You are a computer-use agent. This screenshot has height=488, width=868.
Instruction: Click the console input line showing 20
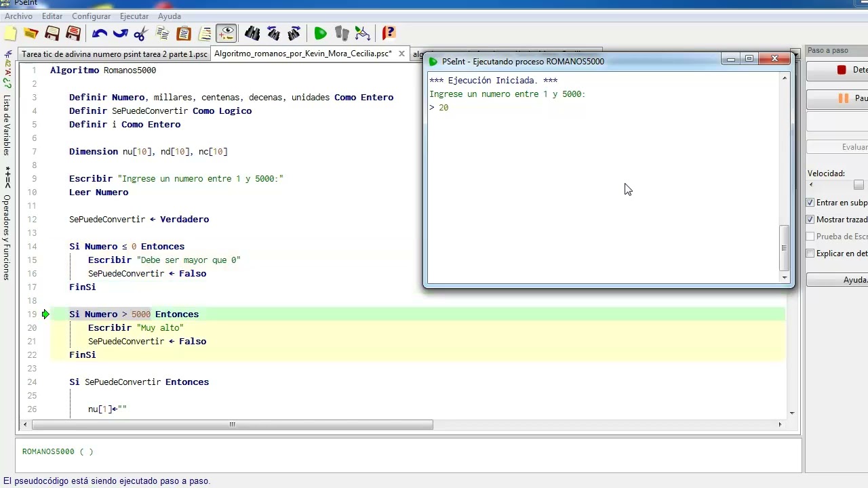[x=439, y=108]
